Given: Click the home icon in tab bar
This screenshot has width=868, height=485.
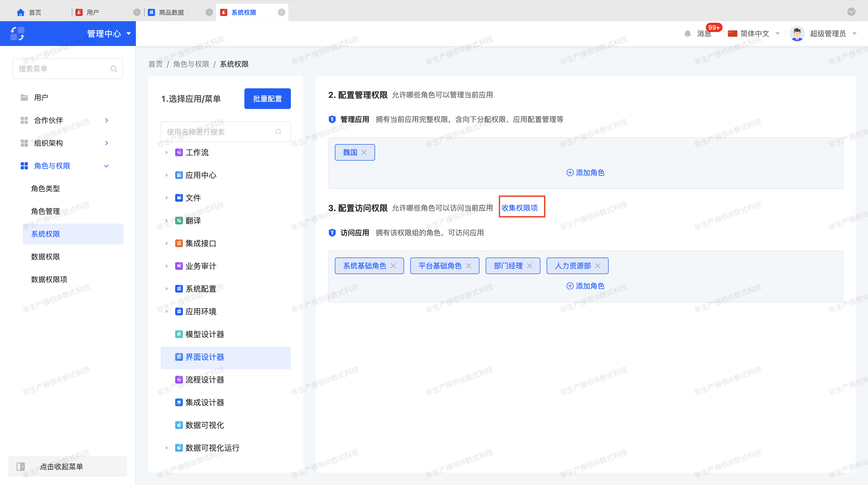Looking at the screenshot, I should pyautogui.click(x=21, y=12).
